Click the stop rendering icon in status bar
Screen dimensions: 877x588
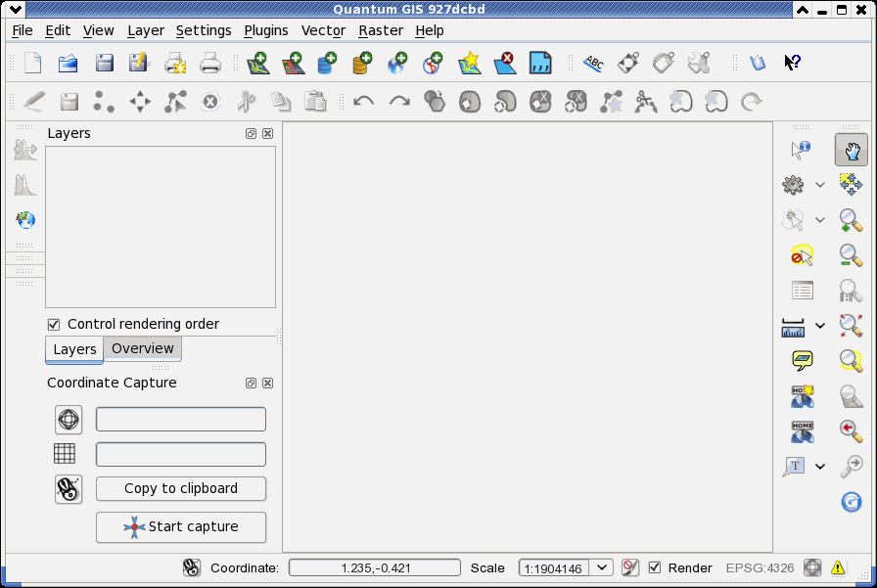pyautogui.click(x=629, y=567)
